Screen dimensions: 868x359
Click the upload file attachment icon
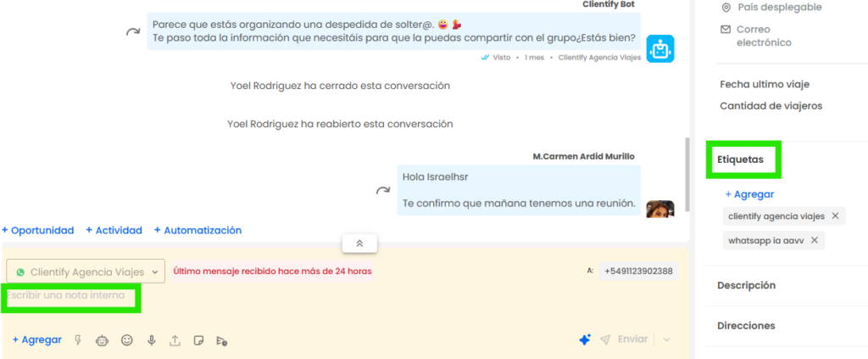pos(175,340)
